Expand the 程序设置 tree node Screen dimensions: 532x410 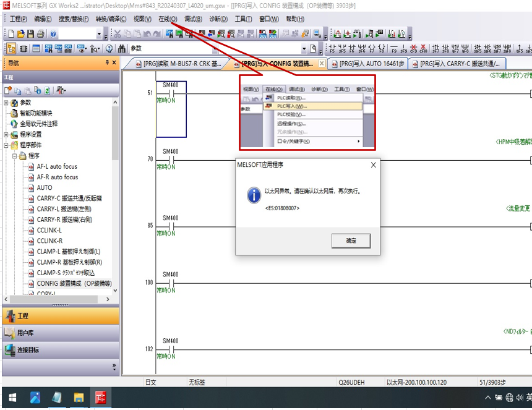[x=6, y=134]
